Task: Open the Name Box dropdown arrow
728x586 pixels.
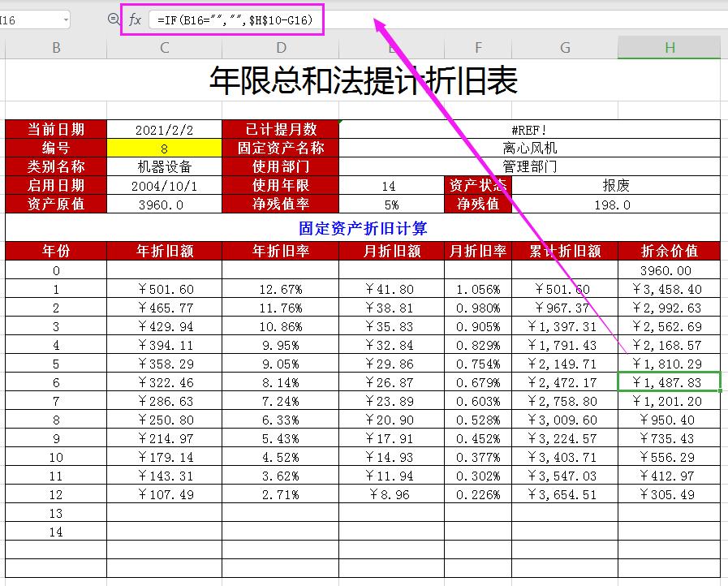Action: pos(65,18)
